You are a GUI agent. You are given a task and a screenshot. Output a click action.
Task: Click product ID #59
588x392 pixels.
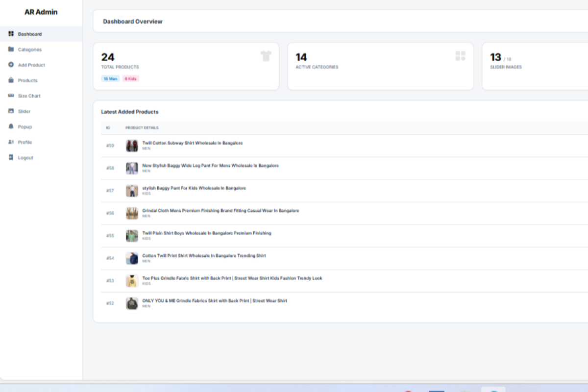pyautogui.click(x=110, y=146)
